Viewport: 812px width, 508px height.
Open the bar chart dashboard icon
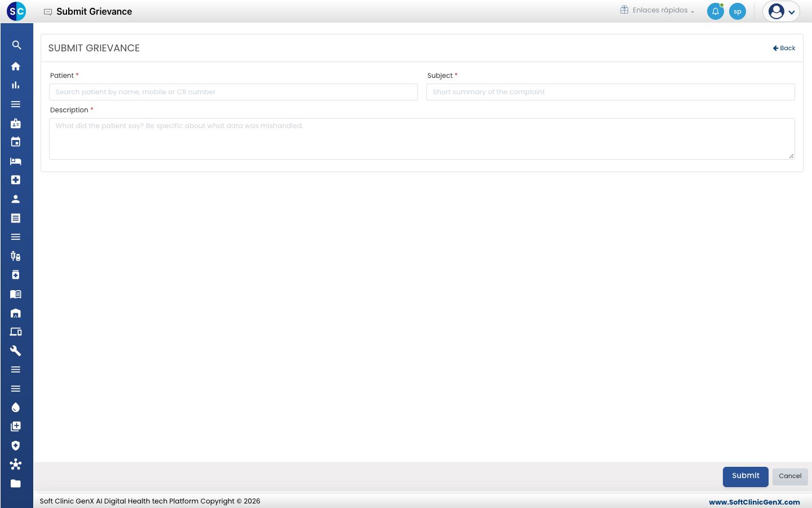coord(16,85)
